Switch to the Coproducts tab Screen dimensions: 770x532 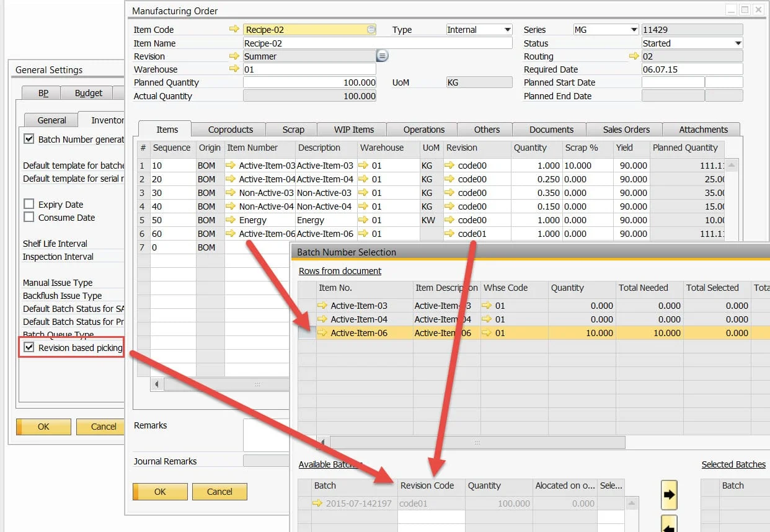click(231, 130)
